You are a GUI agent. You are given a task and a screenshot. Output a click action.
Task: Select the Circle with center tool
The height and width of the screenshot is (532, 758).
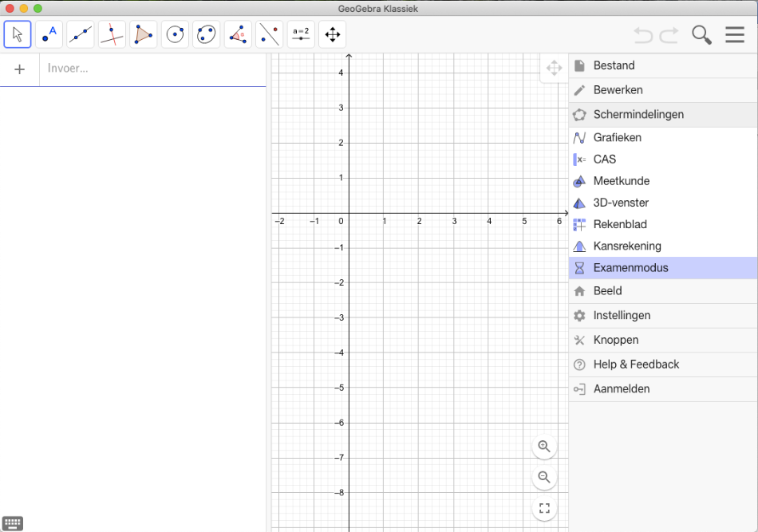(175, 34)
